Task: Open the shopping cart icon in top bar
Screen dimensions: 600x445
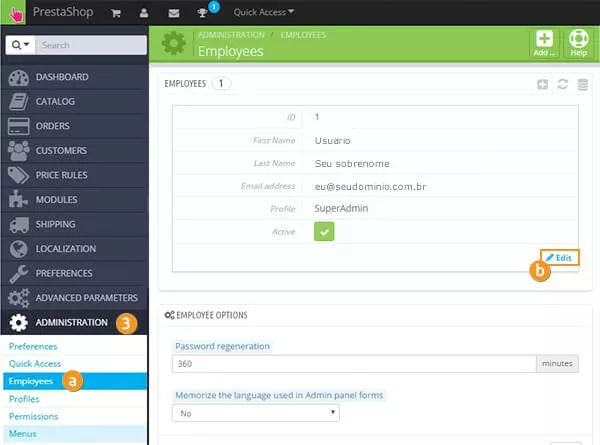Action: point(116,13)
